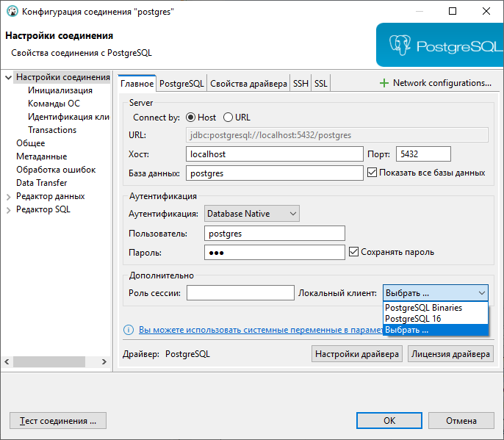Click into the 'Роль сессии' input field
The width and height of the screenshot is (504, 440).
pos(240,293)
